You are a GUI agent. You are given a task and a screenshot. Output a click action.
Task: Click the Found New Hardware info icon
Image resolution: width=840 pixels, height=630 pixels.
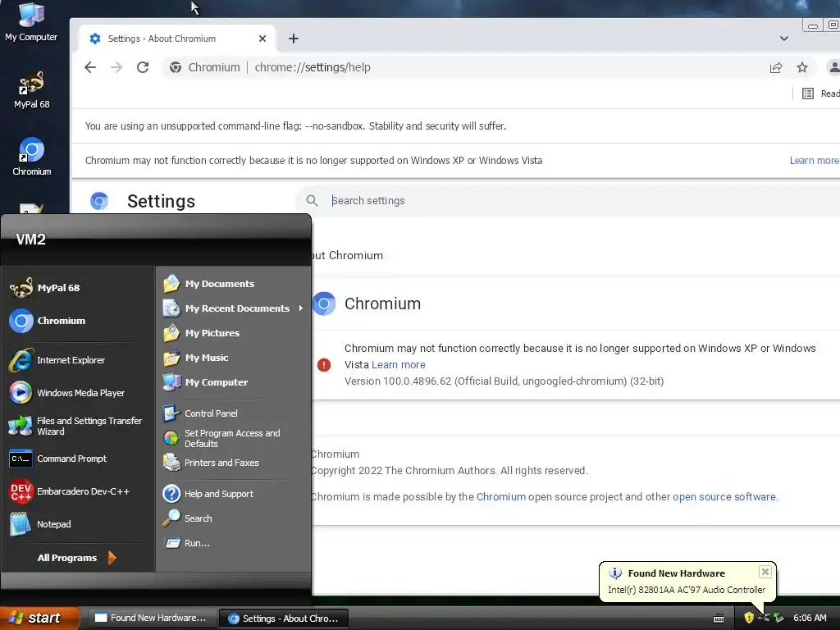(615, 573)
